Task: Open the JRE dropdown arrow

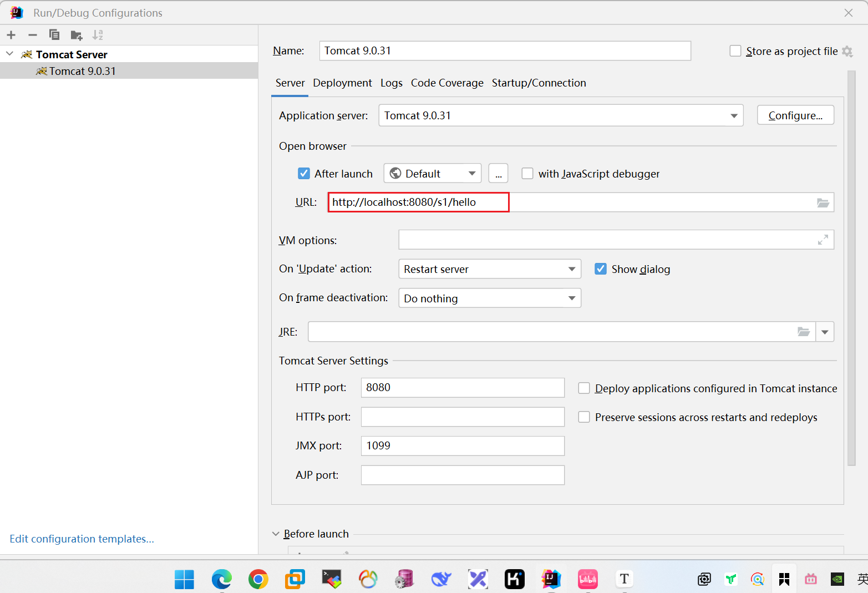Action: 825,332
